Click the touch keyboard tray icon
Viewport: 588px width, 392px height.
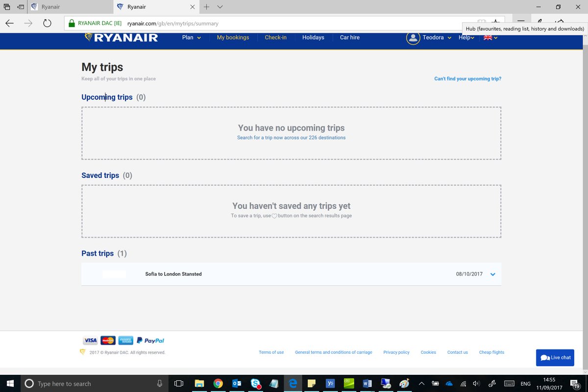click(x=509, y=384)
